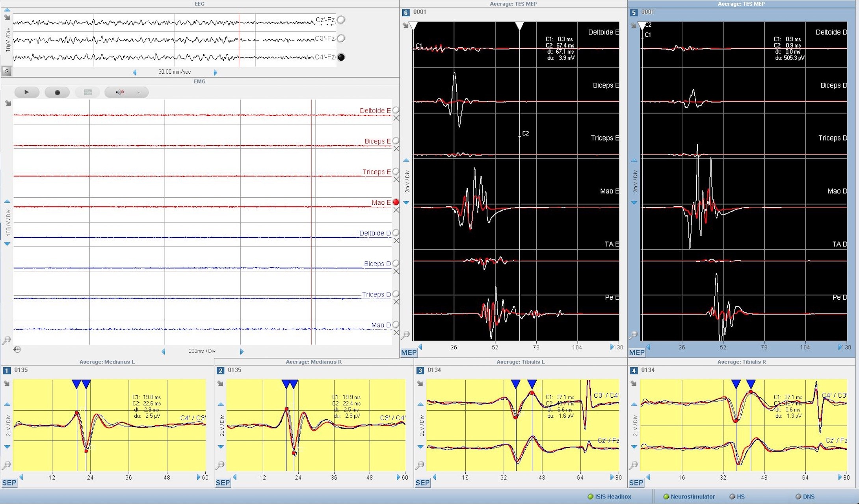Image resolution: width=859 pixels, height=504 pixels.
Task: Select the Mao E EMG channel radio
Action: click(396, 202)
